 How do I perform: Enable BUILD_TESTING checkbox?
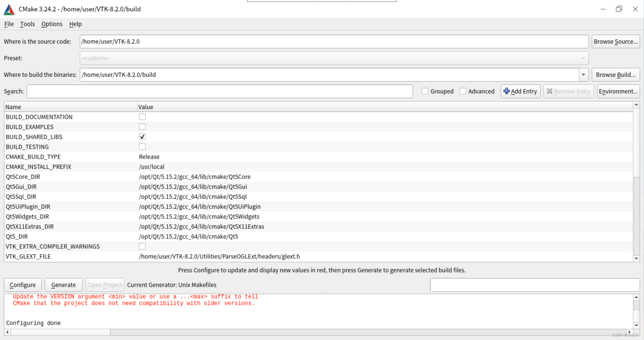tap(142, 147)
